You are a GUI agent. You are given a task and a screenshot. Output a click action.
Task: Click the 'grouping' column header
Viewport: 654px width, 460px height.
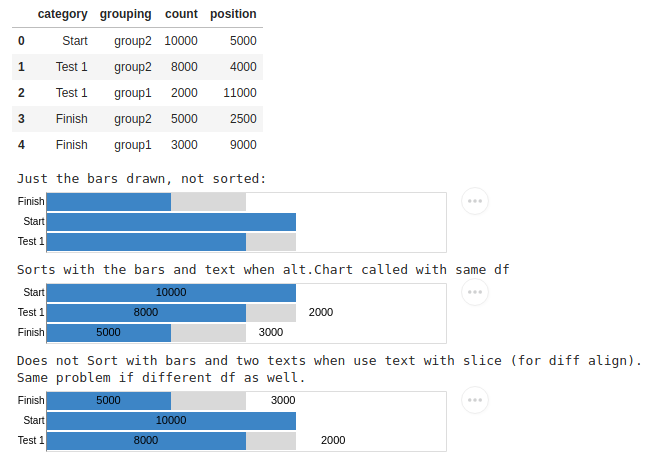pyautogui.click(x=126, y=14)
